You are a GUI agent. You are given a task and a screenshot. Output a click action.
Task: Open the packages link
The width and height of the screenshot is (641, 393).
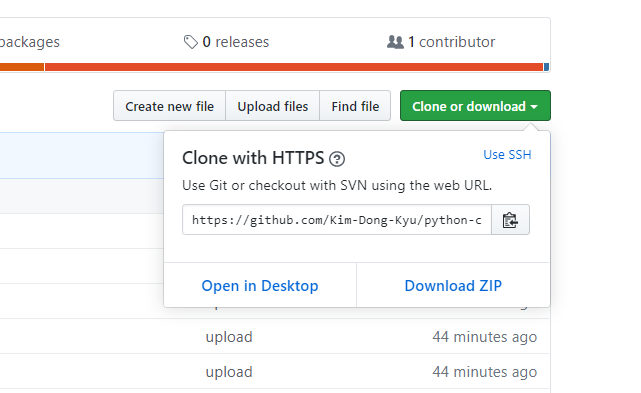click(x=29, y=42)
